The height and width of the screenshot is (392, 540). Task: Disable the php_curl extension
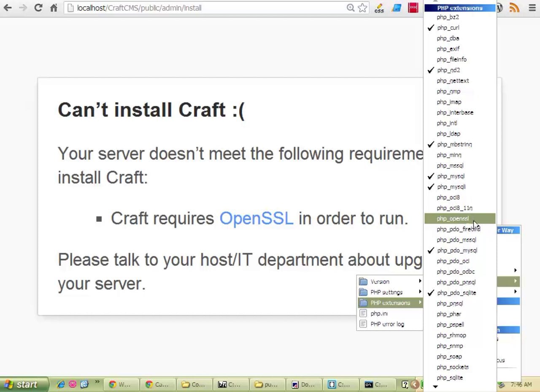coord(460,27)
